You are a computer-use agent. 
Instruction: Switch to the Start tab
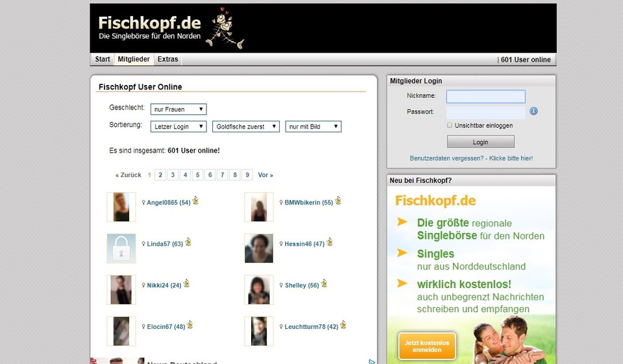(x=103, y=60)
